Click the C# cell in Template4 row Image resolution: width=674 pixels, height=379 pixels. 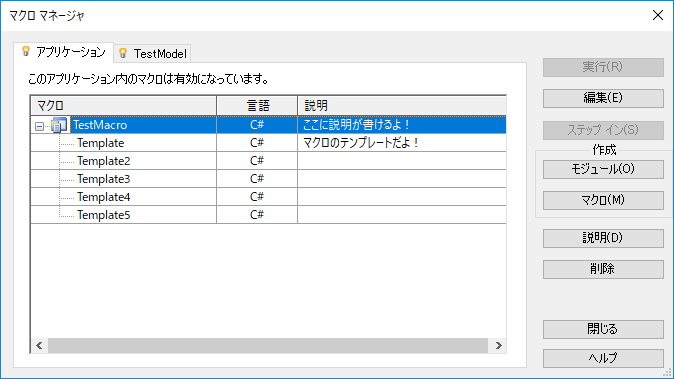[x=257, y=197]
